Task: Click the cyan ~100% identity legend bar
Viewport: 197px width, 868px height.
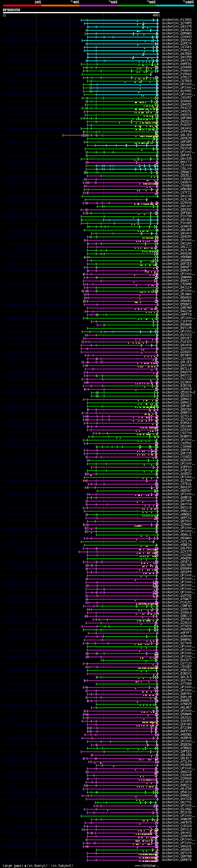Action: (175, 6)
